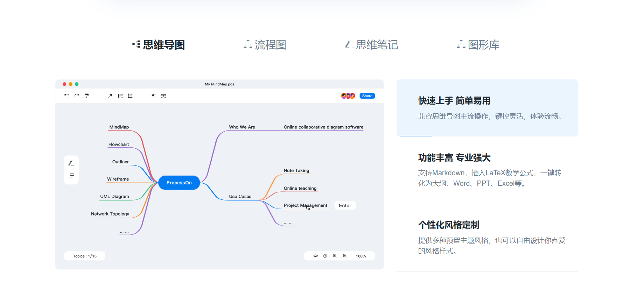The image size is (644, 303).
Task: Click the My MindMap.pos window title
Action: coord(219,84)
